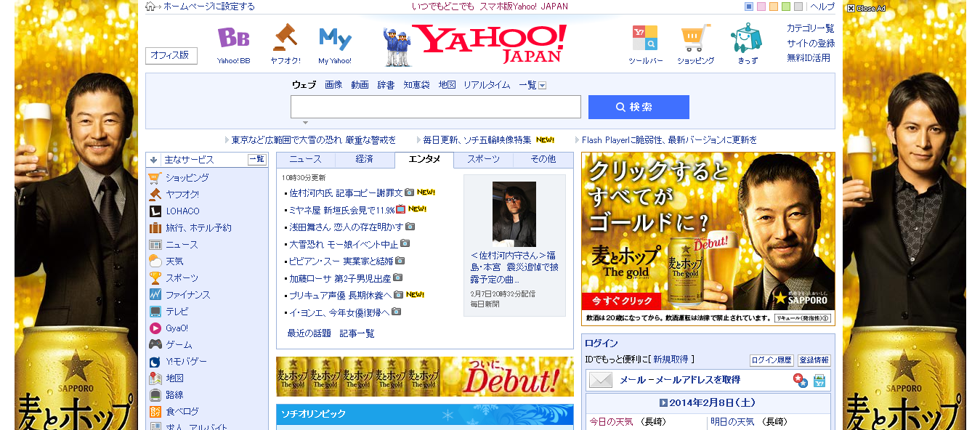The height and width of the screenshot is (430, 980).
Task: Click the 登録情報 button
Action: pos(814,360)
